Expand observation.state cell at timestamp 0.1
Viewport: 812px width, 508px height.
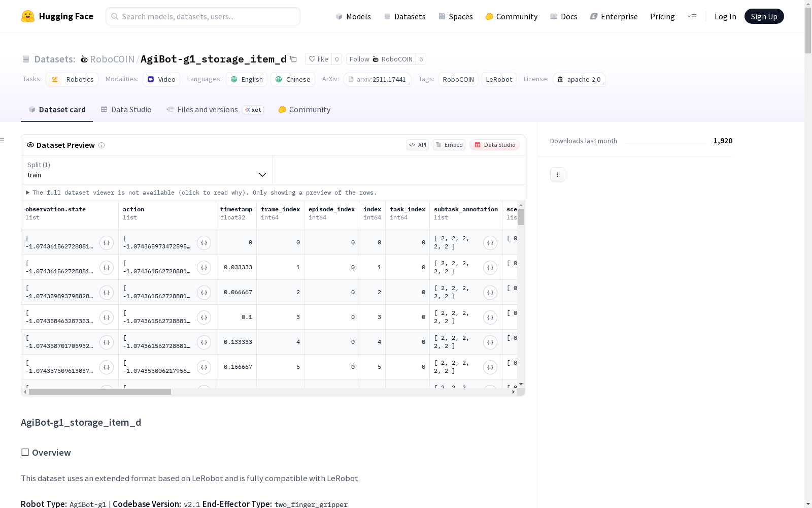[x=107, y=317]
